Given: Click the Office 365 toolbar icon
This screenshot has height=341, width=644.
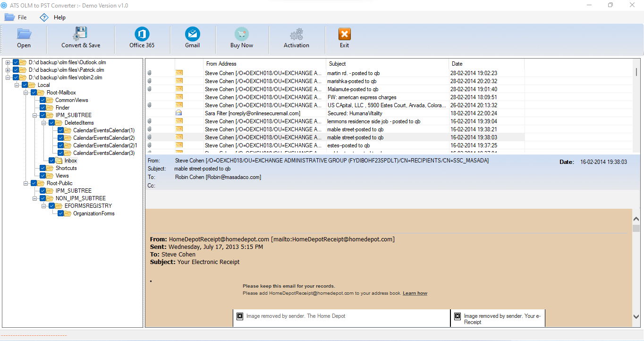Looking at the screenshot, I should pyautogui.click(x=142, y=34).
